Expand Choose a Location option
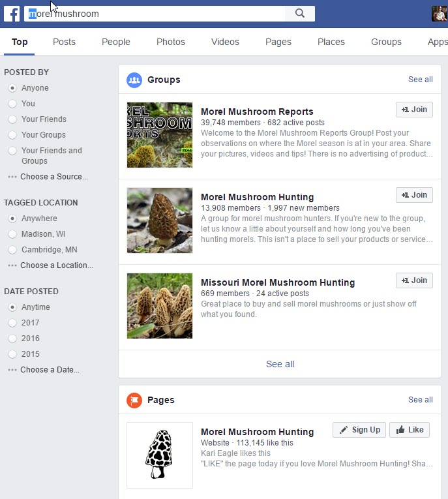The width and height of the screenshot is (448, 499). [x=51, y=265]
